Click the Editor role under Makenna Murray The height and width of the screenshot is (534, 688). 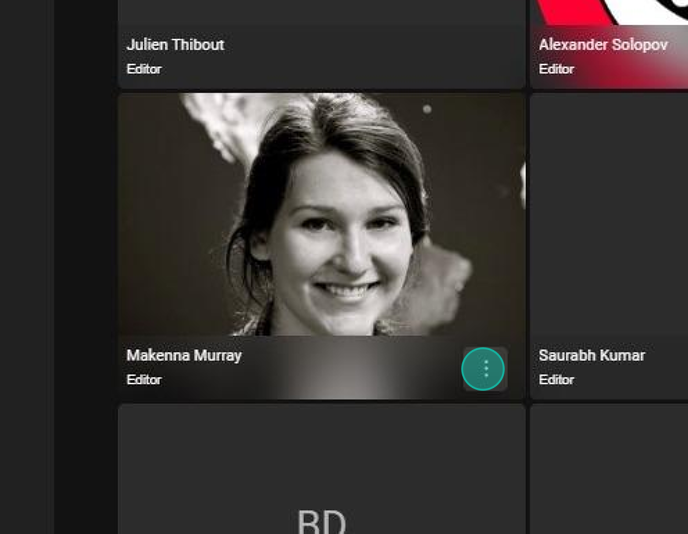click(x=144, y=380)
